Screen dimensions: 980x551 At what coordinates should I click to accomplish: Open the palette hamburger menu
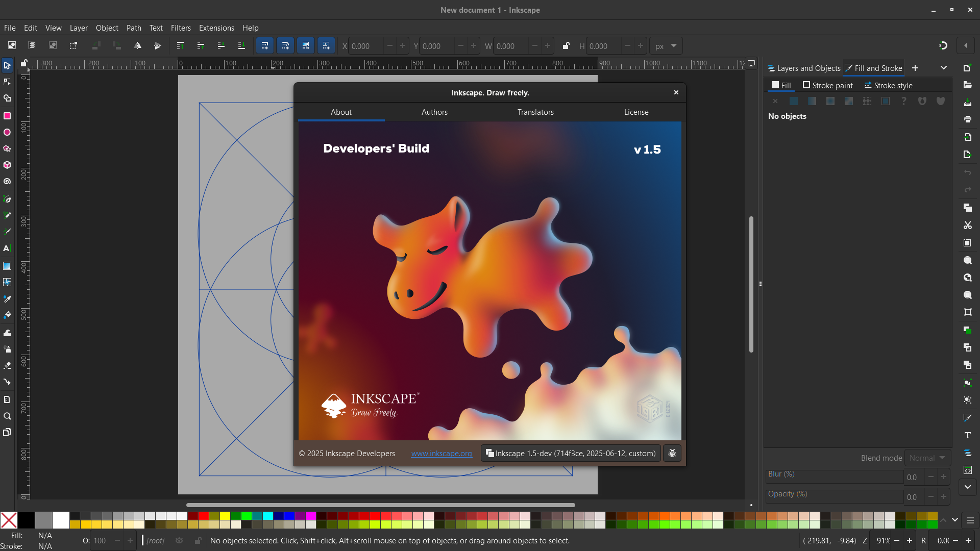[x=970, y=520]
